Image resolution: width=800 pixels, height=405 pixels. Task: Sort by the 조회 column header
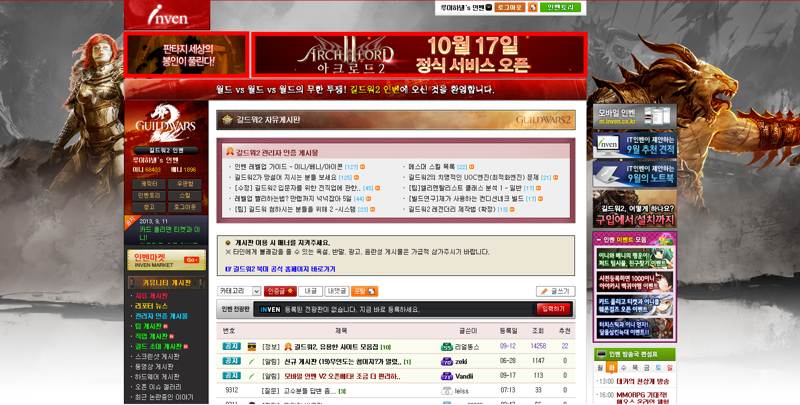click(x=537, y=331)
